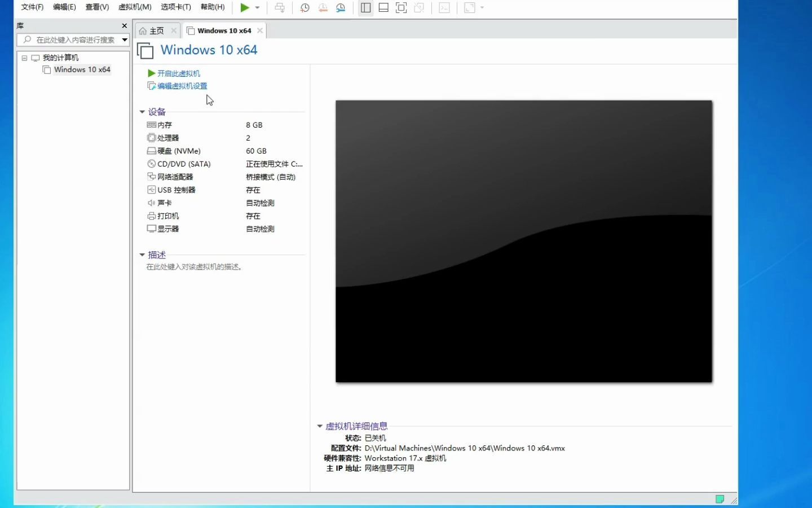Click the description text input area
Screen dimensions: 812x508
point(195,267)
